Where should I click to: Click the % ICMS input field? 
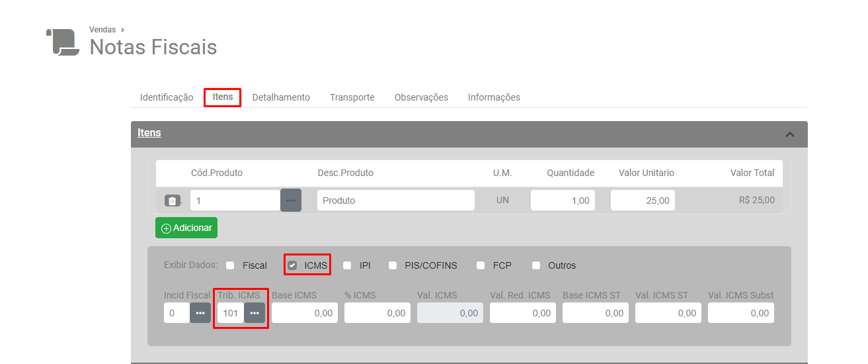pyautogui.click(x=377, y=313)
